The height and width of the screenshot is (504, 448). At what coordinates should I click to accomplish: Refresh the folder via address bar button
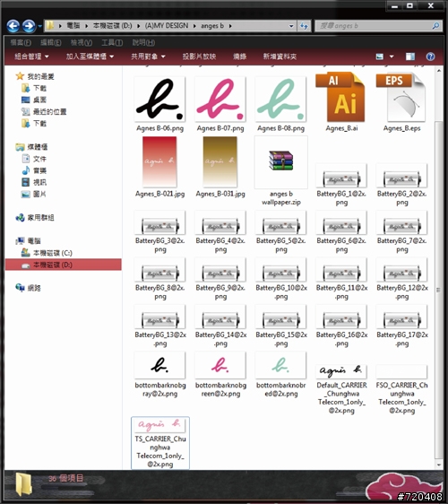point(304,26)
